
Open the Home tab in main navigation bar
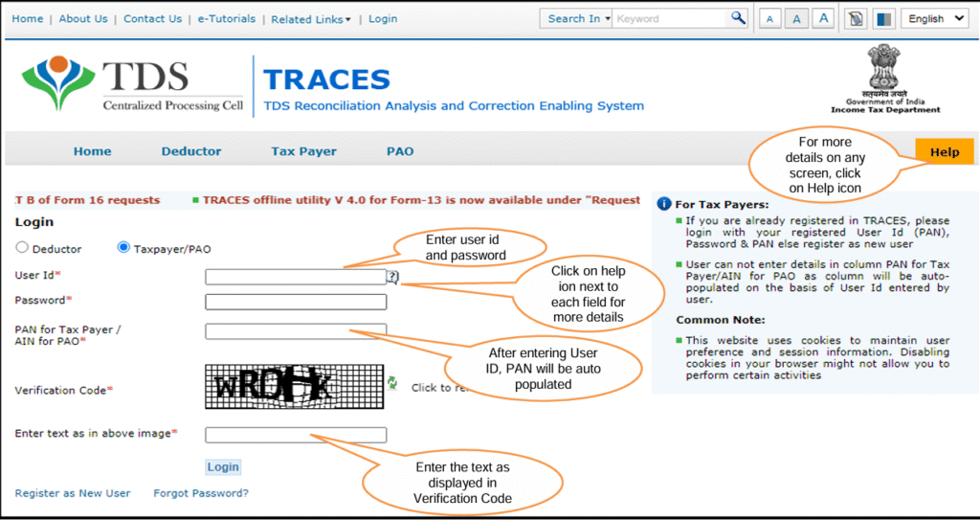[93, 151]
